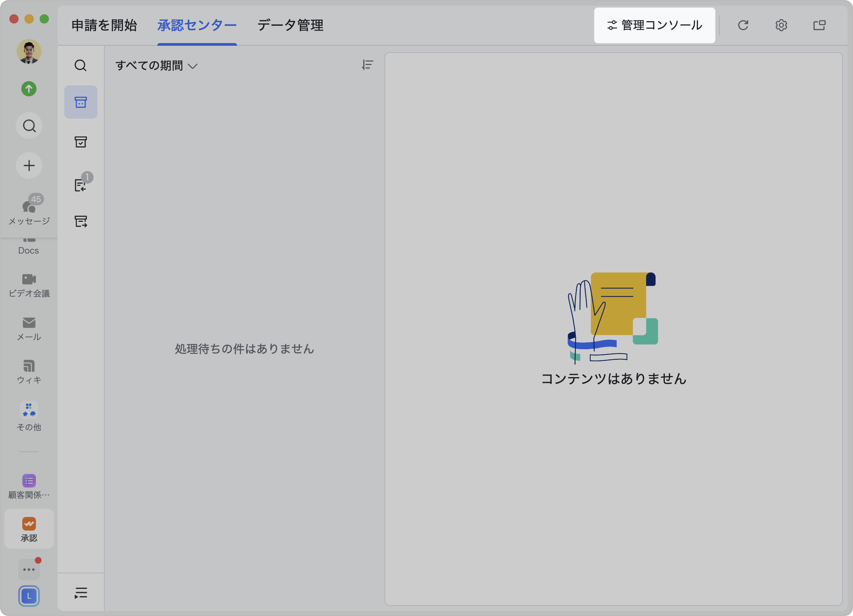Viewport: 853px width, 616px height.
Task: Click the sort order icon
Action: tap(367, 65)
